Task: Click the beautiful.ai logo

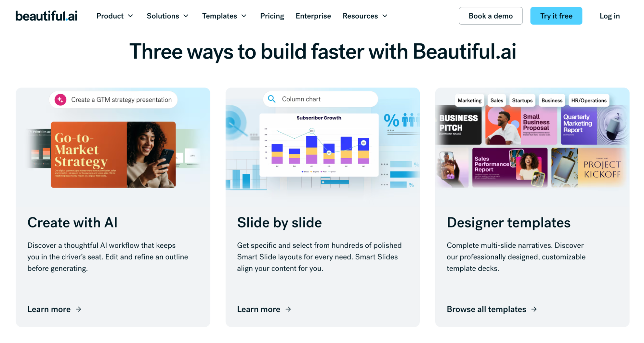Action: coord(46,16)
